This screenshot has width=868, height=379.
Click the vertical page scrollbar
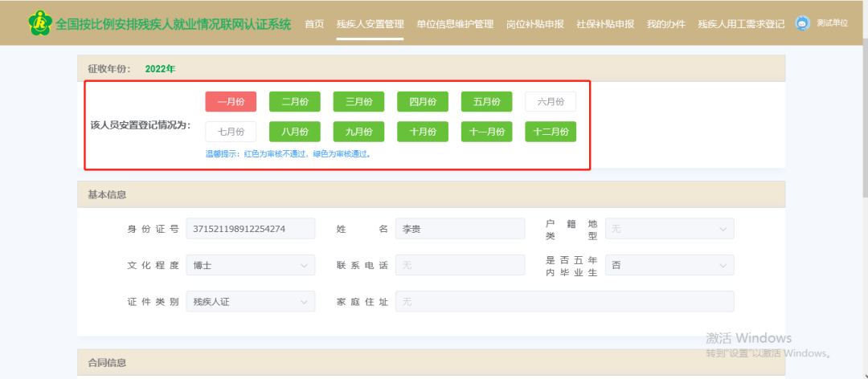coord(863,120)
